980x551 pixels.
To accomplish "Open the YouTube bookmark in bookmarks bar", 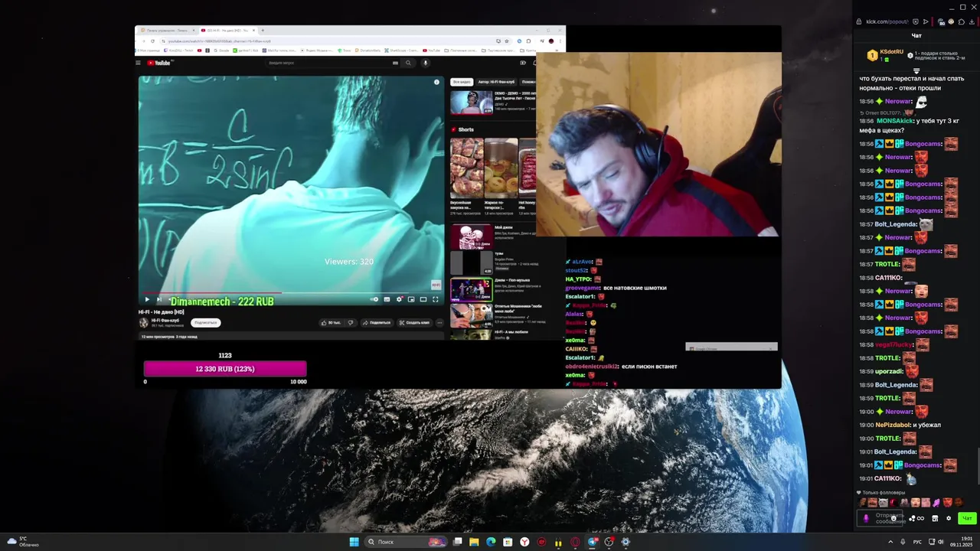I will click(433, 51).
